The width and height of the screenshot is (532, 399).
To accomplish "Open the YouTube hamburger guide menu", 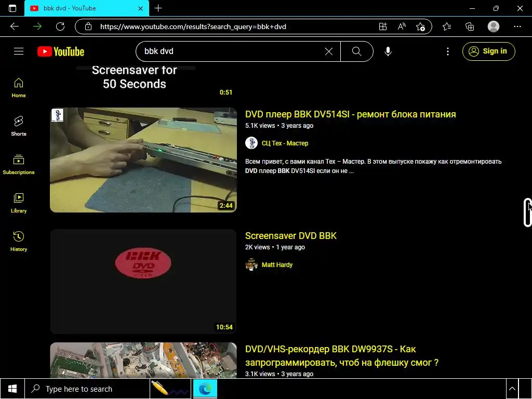I will [x=19, y=51].
